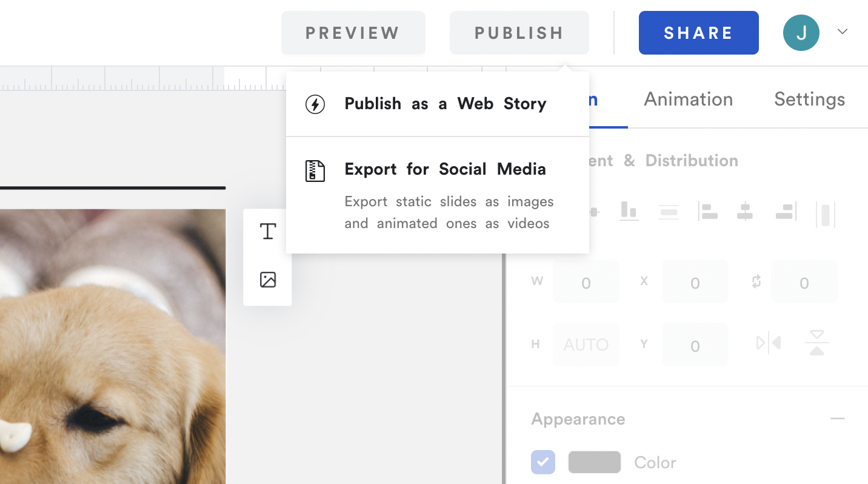The image size is (868, 484).
Task: Flip the element horizontally
Action: pyautogui.click(x=768, y=343)
